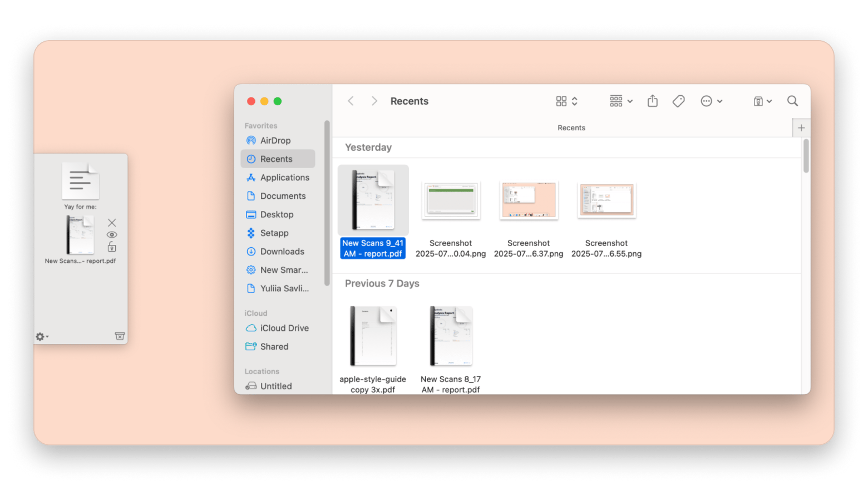Toggle the lock icon on shelf file
Viewport: 868px width, 490px height.
click(x=112, y=247)
